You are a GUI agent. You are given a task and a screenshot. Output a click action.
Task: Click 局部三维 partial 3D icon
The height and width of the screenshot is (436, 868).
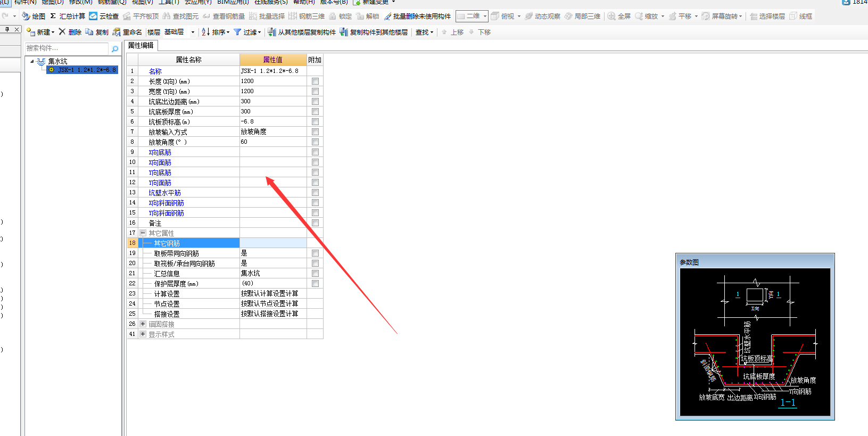pyautogui.click(x=568, y=17)
